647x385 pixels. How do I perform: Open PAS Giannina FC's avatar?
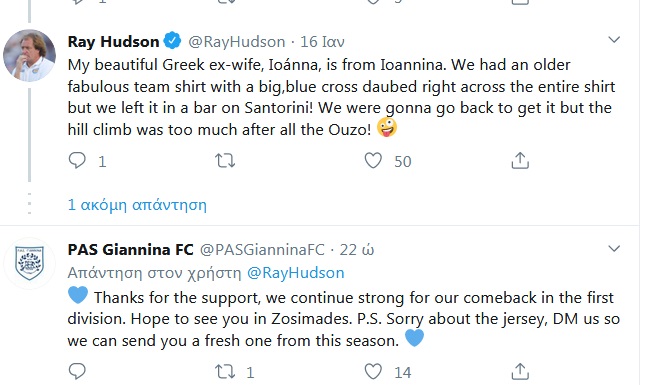[29, 263]
